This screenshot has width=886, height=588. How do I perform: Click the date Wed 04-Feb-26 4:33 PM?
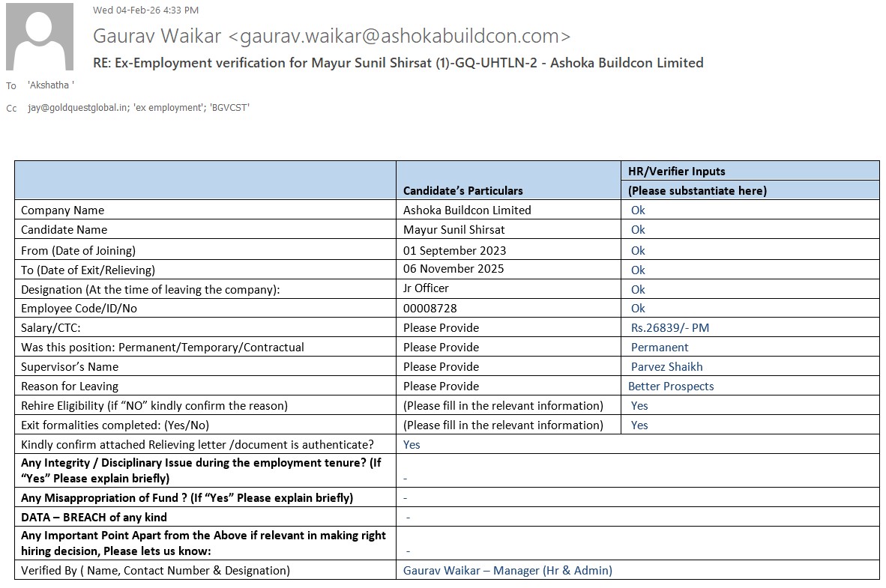(x=145, y=10)
